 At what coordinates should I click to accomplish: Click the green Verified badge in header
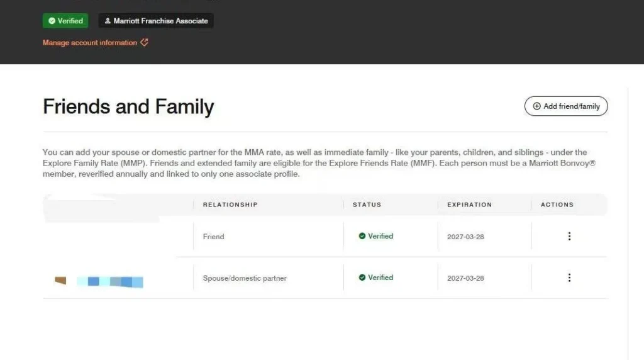pos(65,21)
